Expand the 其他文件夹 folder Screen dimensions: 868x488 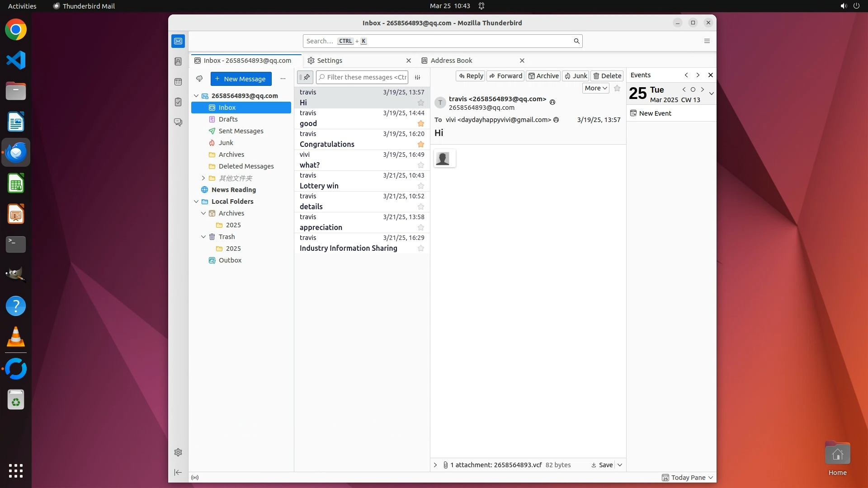tap(203, 178)
